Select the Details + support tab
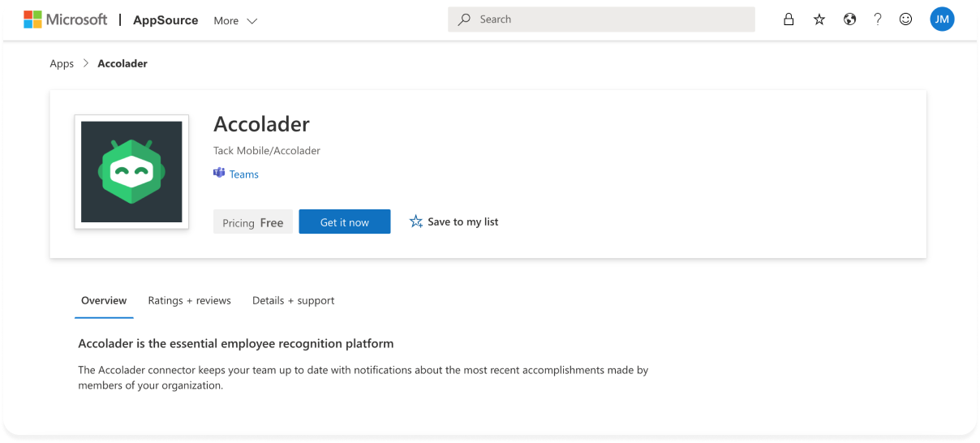Image resolution: width=980 pixels, height=443 pixels. 293,300
